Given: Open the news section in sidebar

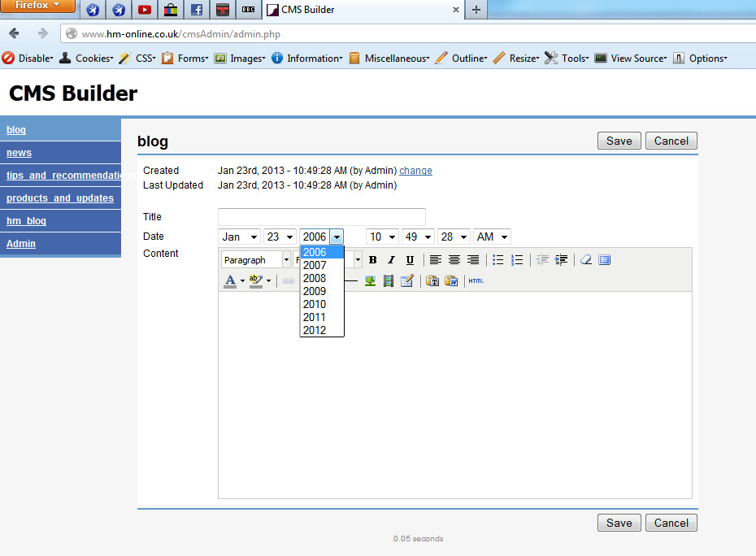Looking at the screenshot, I should [x=20, y=153].
